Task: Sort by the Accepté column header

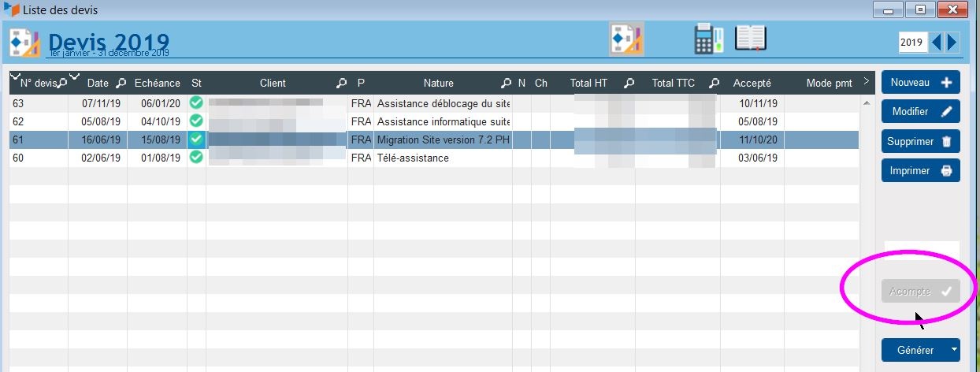Action: [x=752, y=83]
